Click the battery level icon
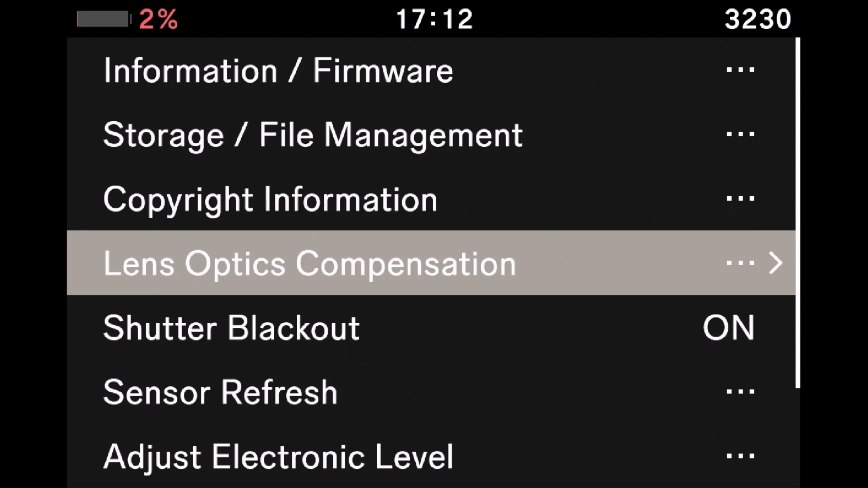The image size is (868, 488). pyautogui.click(x=104, y=19)
